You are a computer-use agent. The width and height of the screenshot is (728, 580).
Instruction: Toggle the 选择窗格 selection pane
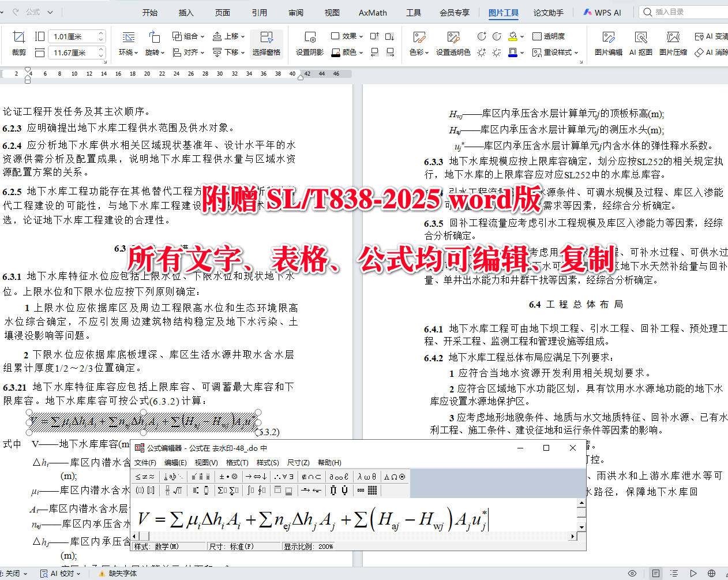pyautogui.click(x=266, y=43)
